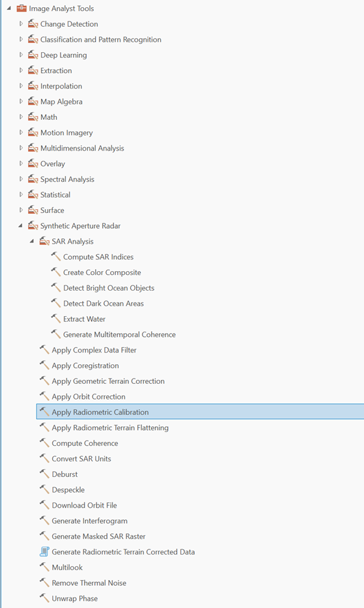Expand the Math toolset arrow
This screenshot has width=364, height=608.
(21, 117)
